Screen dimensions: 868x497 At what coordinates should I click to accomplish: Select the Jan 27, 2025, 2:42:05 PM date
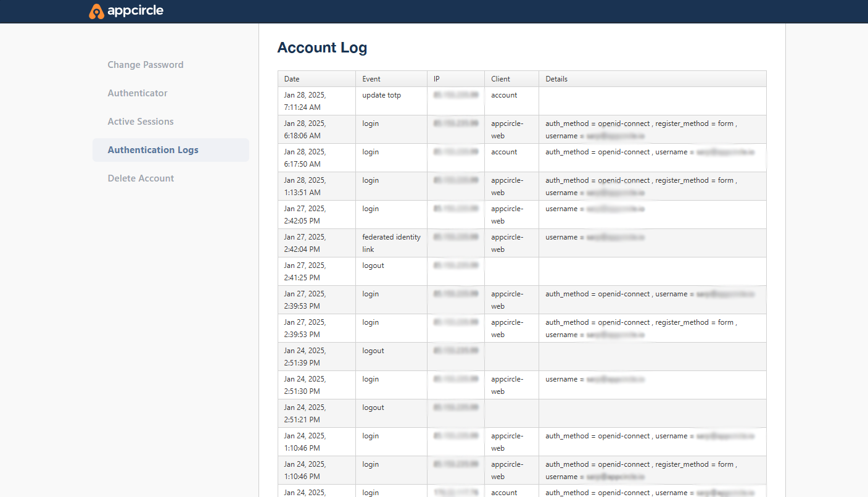coord(305,215)
